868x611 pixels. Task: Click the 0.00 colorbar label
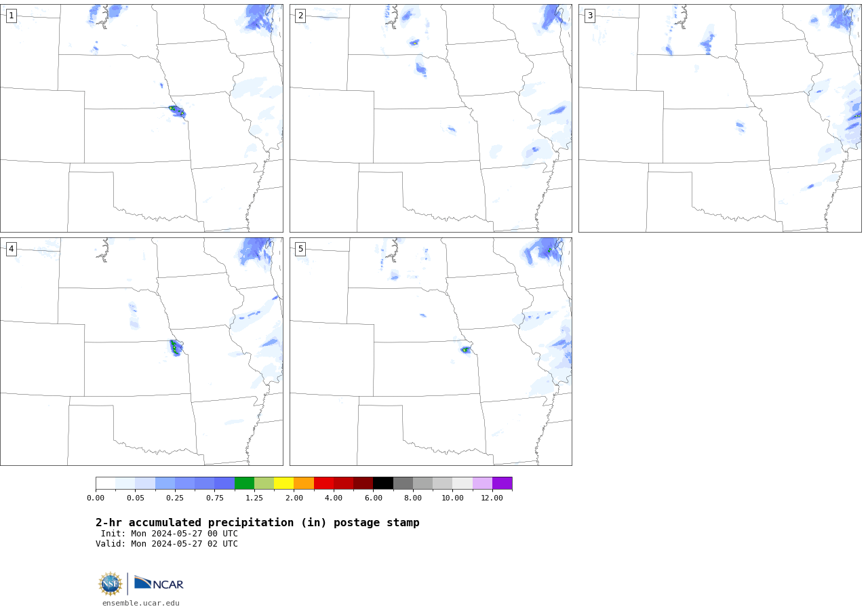tap(96, 498)
